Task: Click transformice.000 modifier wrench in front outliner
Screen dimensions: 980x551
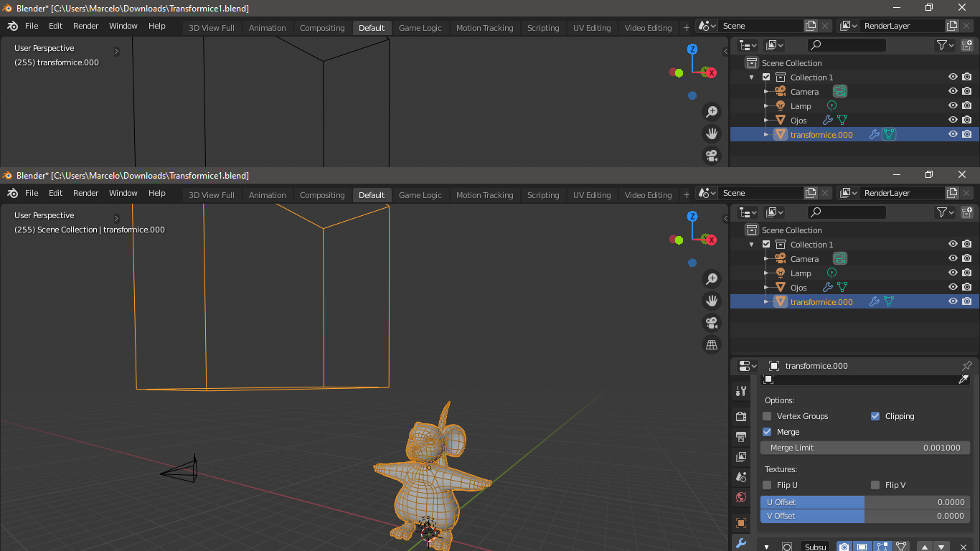Action: click(875, 301)
